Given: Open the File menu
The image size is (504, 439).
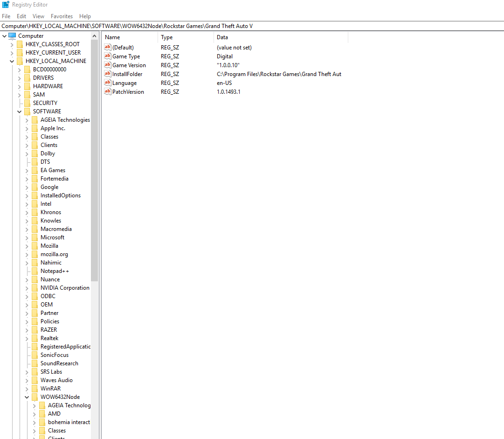Looking at the screenshot, I should click(6, 16).
